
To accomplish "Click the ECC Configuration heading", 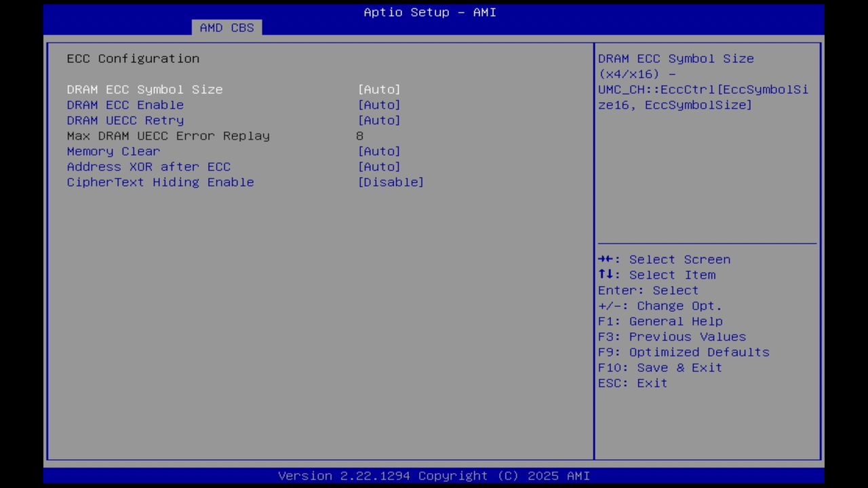I will click(x=133, y=58).
